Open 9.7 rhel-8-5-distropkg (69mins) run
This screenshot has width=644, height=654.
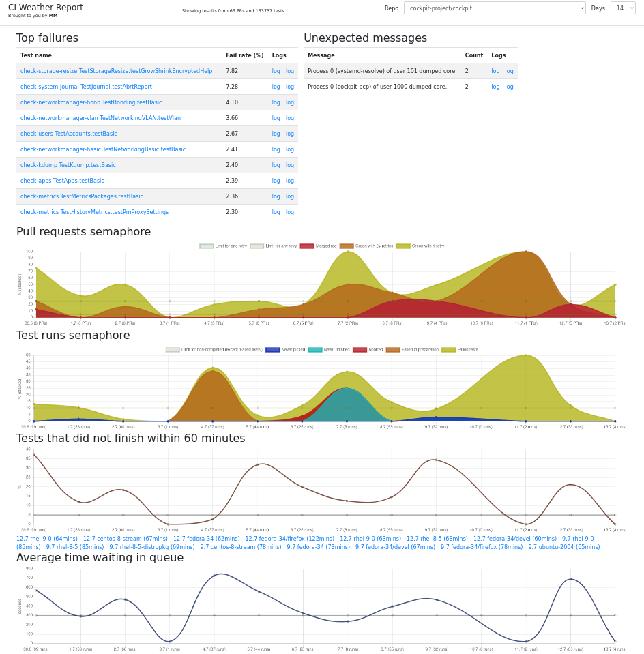pyautogui.click(x=151, y=547)
